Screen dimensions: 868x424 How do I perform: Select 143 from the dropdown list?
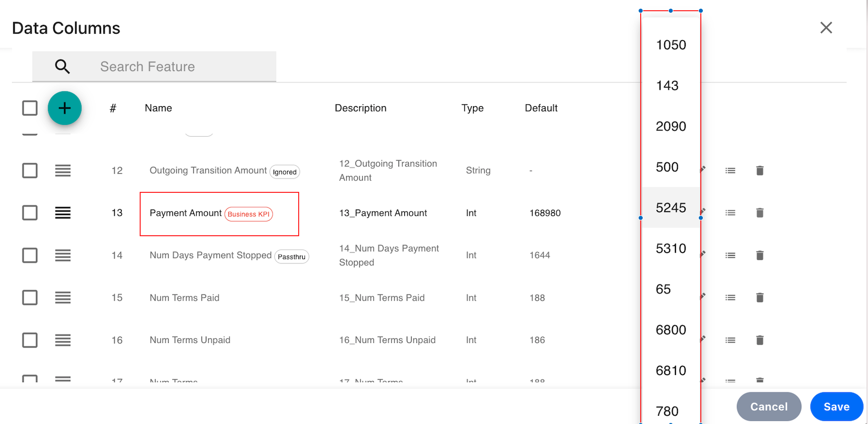point(671,86)
